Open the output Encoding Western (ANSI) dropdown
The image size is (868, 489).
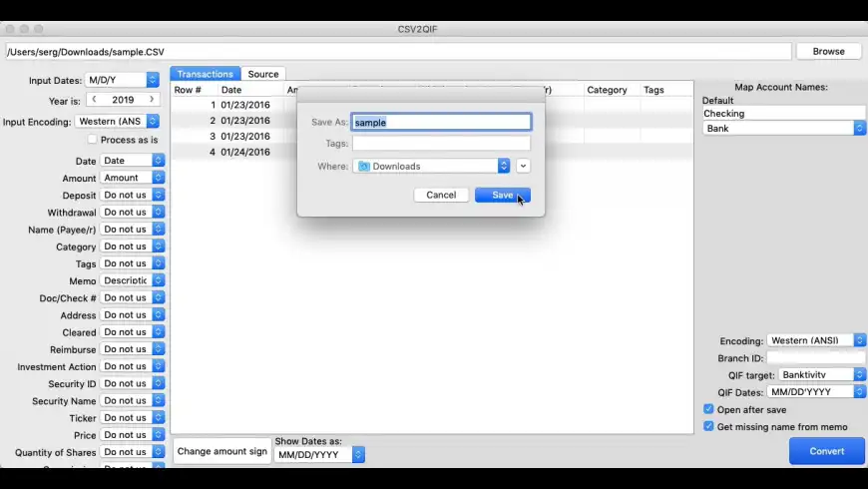pos(816,340)
